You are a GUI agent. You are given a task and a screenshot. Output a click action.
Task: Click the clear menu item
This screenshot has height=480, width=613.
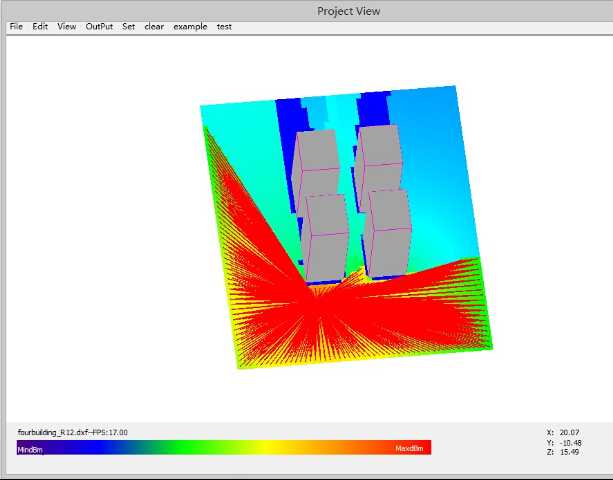pos(154,27)
